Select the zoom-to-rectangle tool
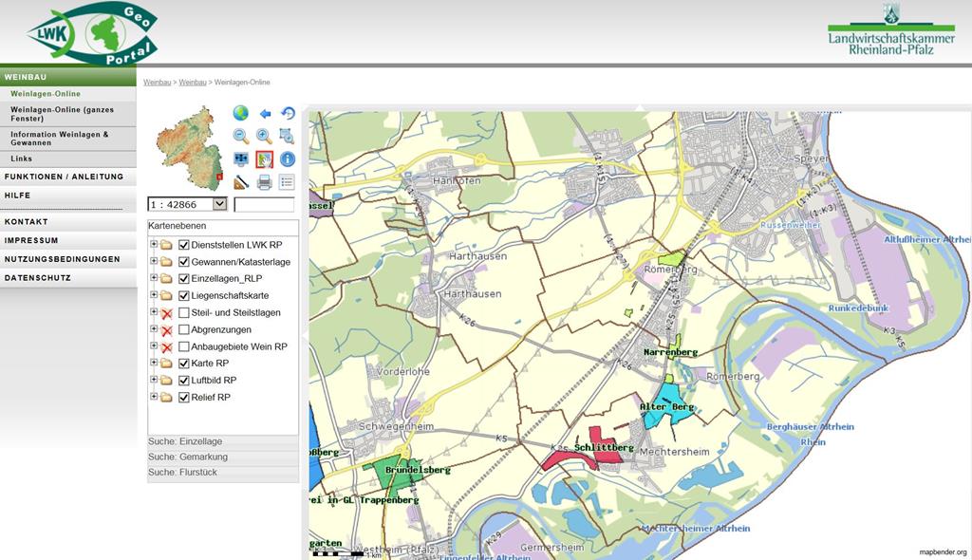972x560 pixels. (287, 137)
